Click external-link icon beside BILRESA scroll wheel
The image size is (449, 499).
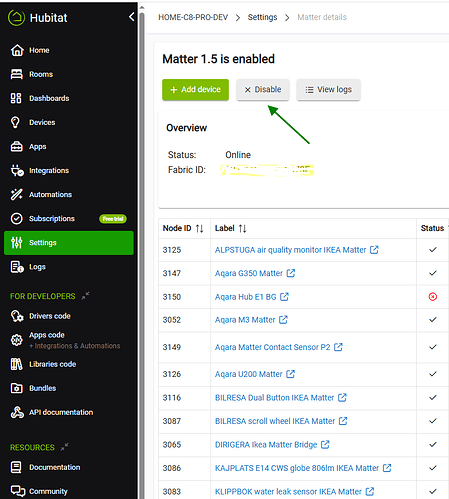click(x=343, y=421)
